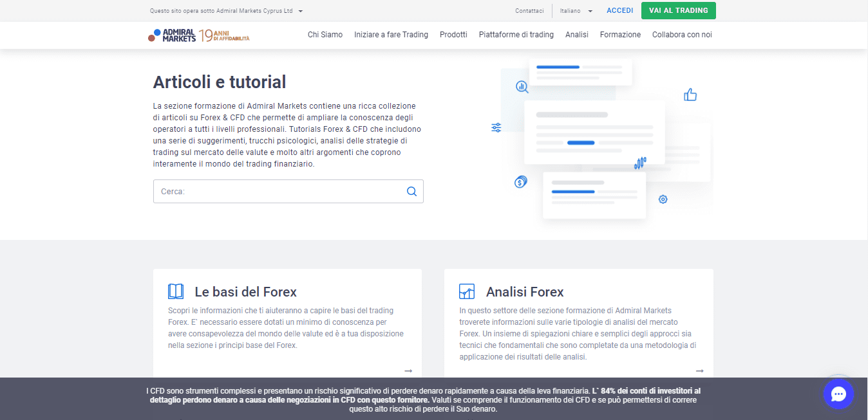Click the CFD risk warning banner text

(423, 399)
